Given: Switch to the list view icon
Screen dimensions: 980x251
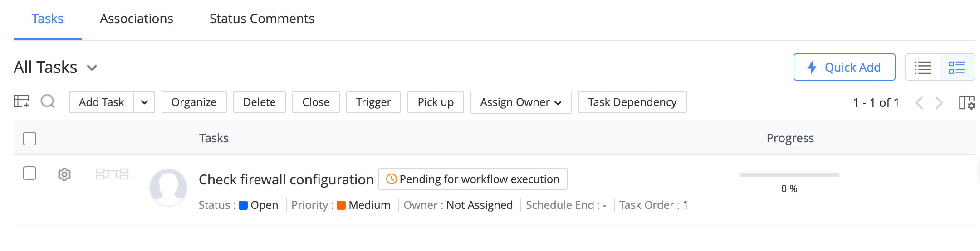Looking at the screenshot, I should [922, 68].
